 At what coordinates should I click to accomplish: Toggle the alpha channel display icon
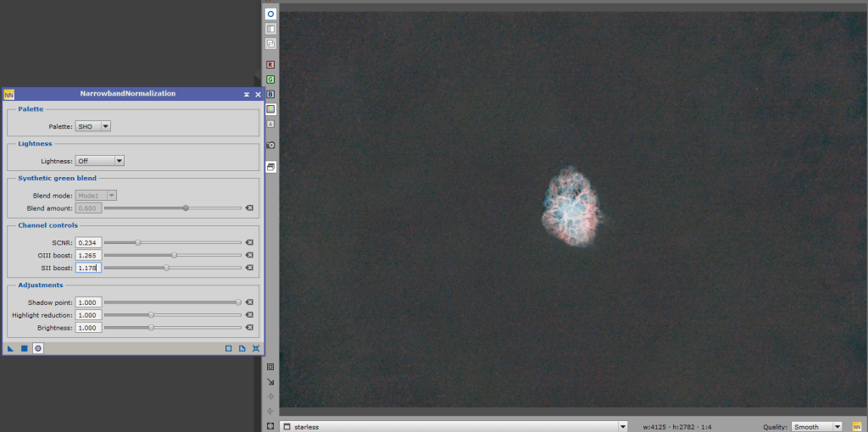point(270,124)
